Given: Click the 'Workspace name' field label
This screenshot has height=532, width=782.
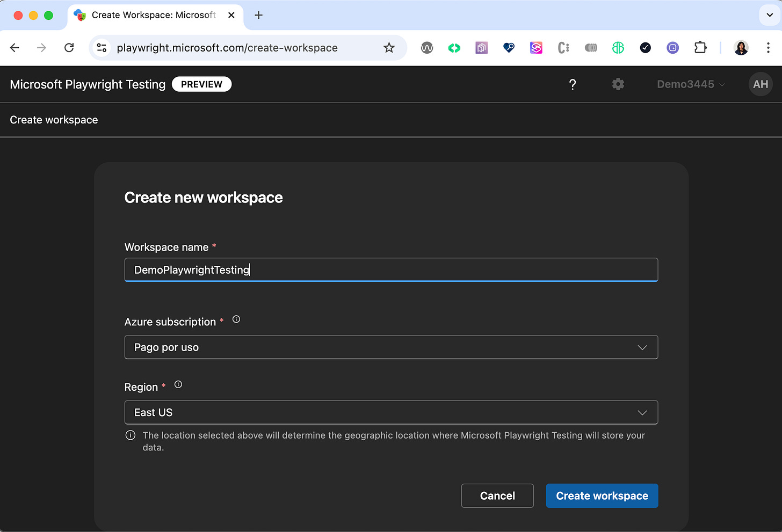Looking at the screenshot, I should point(166,247).
